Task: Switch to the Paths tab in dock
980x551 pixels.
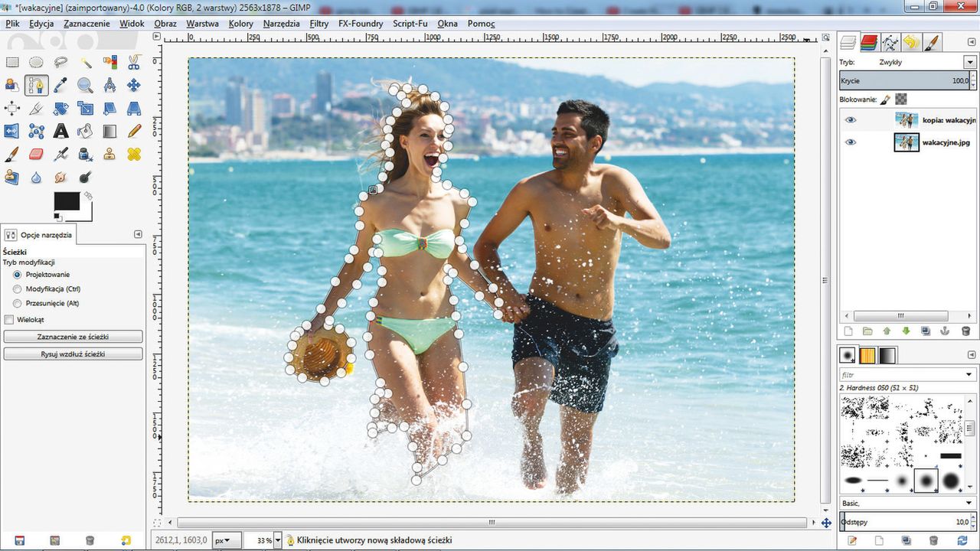Action: click(890, 42)
